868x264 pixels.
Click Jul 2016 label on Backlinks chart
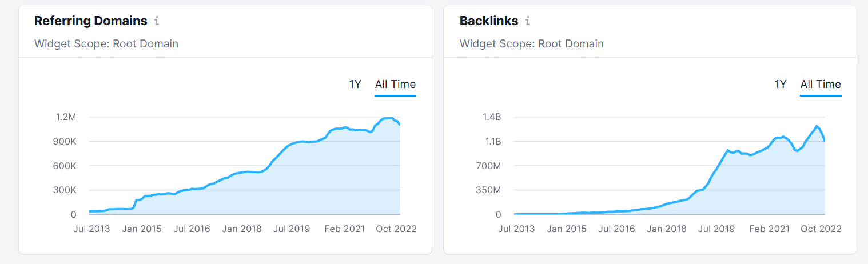click(617, 229)
